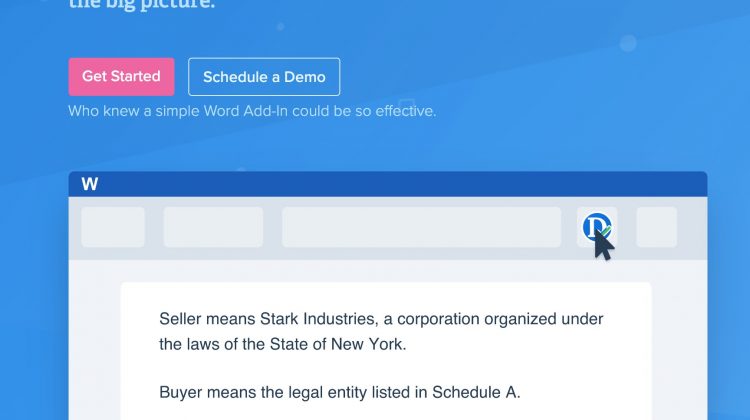Click the Word 'W' logo icon
This screenshot has height=420, width=750.
click(x=90, y=184)
